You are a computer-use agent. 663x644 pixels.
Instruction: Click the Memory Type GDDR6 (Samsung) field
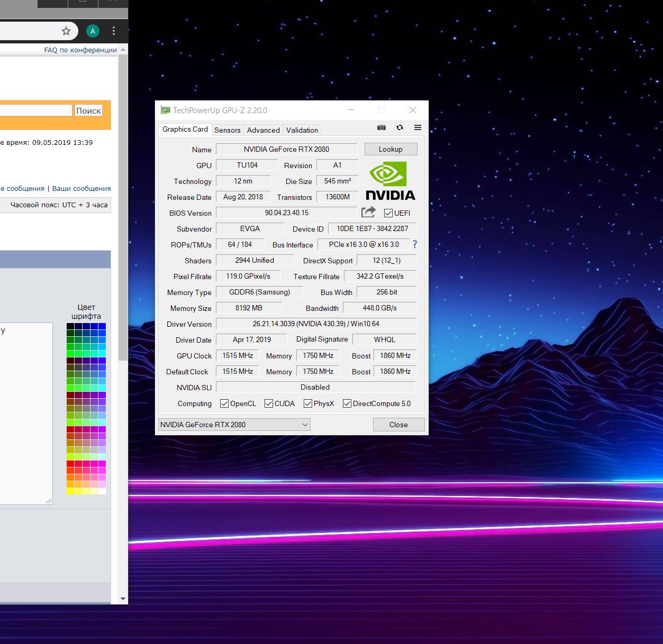pyautogui.click(x=259, y=292)
